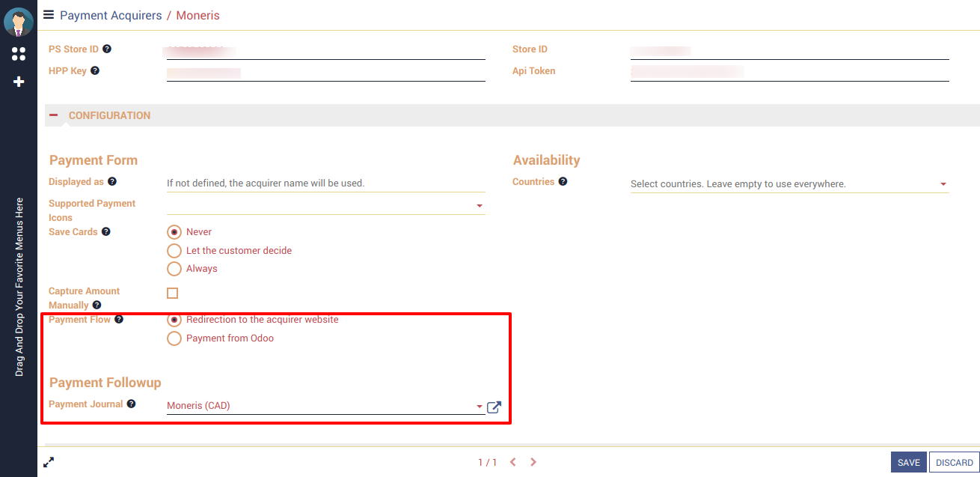This screenshot has width=980, height=477.
Task: Choose Payment from Odoo radio button
Action: coord(174,338)
